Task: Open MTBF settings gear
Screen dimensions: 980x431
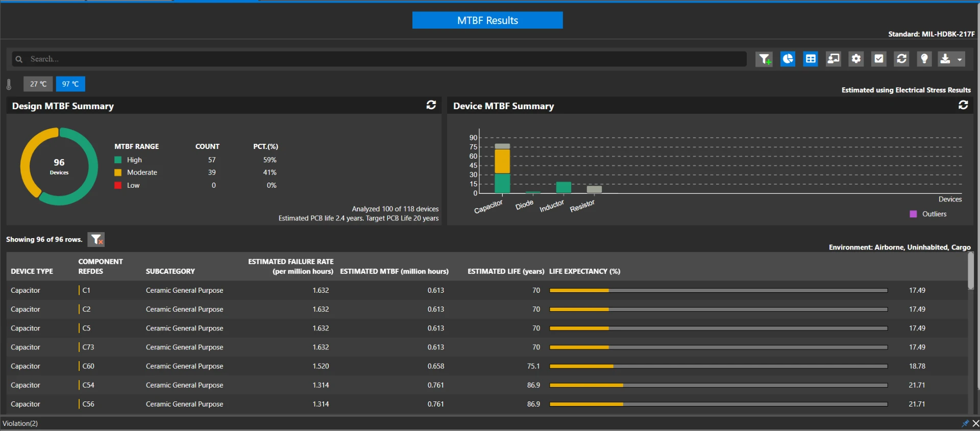Action: [x=856, y=59]
